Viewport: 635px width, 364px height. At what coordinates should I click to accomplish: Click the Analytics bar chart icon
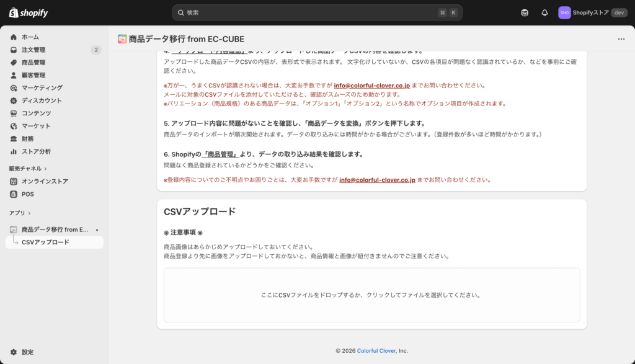click(x=14, y=151)
